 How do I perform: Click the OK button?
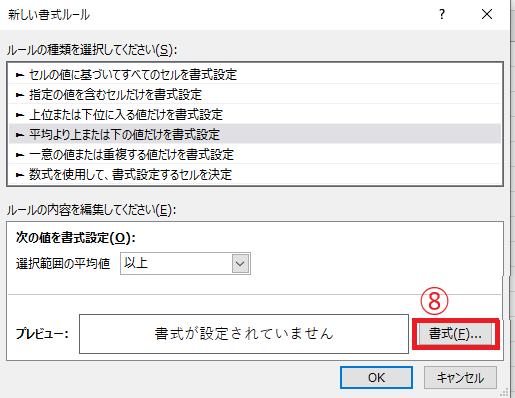click(x=376, y=378)
